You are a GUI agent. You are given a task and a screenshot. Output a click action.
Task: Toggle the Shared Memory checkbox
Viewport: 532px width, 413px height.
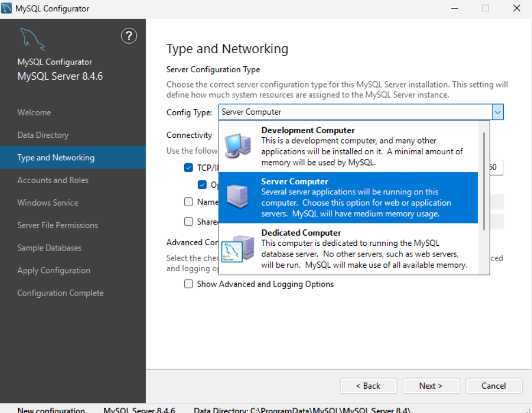[189, 222]
